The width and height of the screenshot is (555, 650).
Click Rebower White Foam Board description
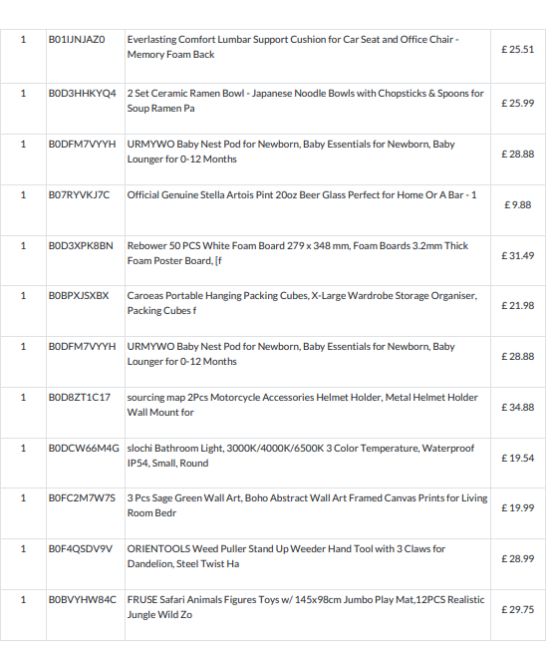(x=297, y=253)
